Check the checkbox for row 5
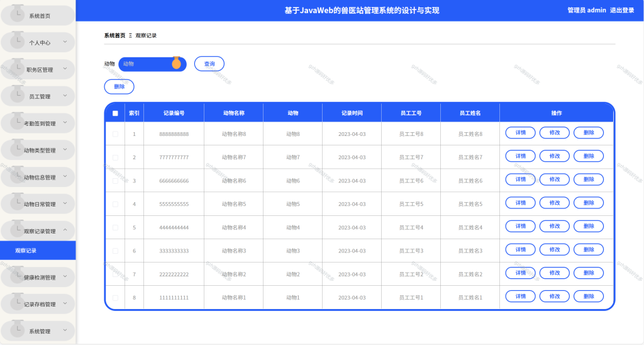The width and height of the screenshot is (644, 345). pyautogui.click(x=116, y=227)
